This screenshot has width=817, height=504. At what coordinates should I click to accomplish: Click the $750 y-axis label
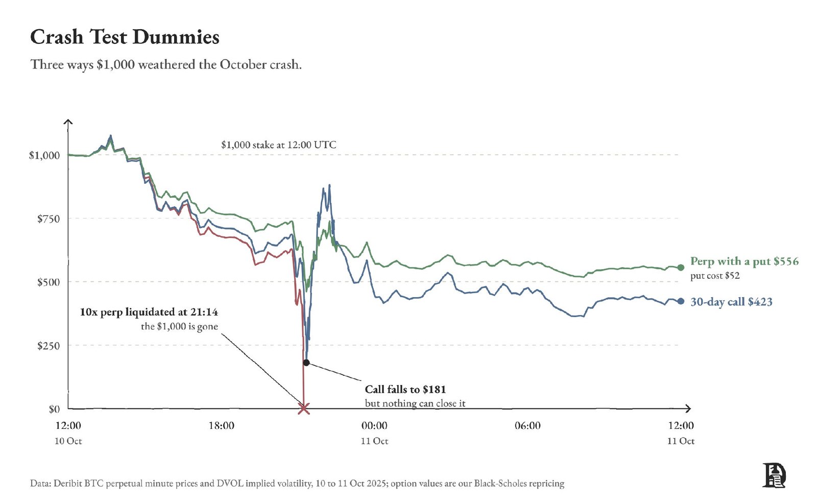coord(49,219)
